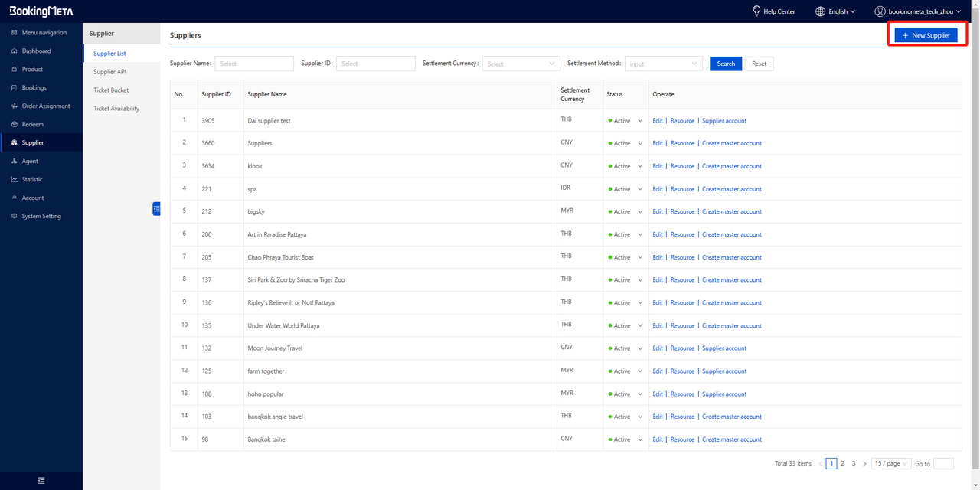
Task: Collapse the sidebar using bottom icon
Action: click(41, 480)
